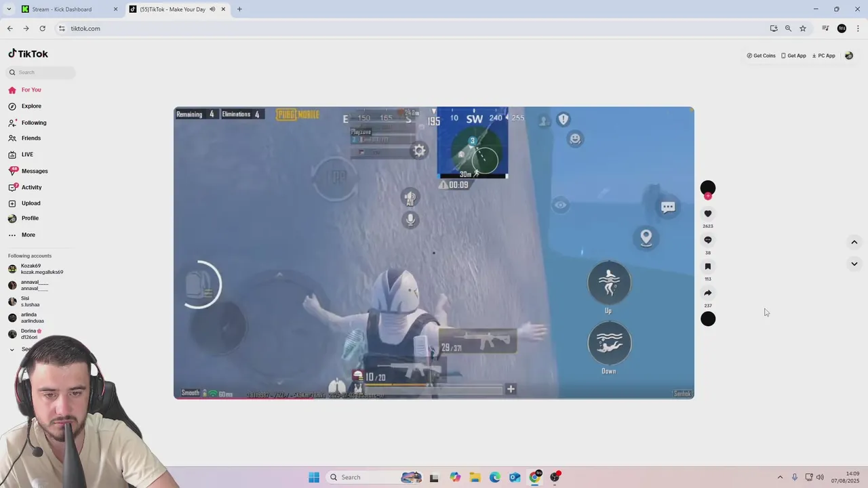868x488 pixels.
Task: Open the profile avatar menu top-right
Action: (849, 56)
